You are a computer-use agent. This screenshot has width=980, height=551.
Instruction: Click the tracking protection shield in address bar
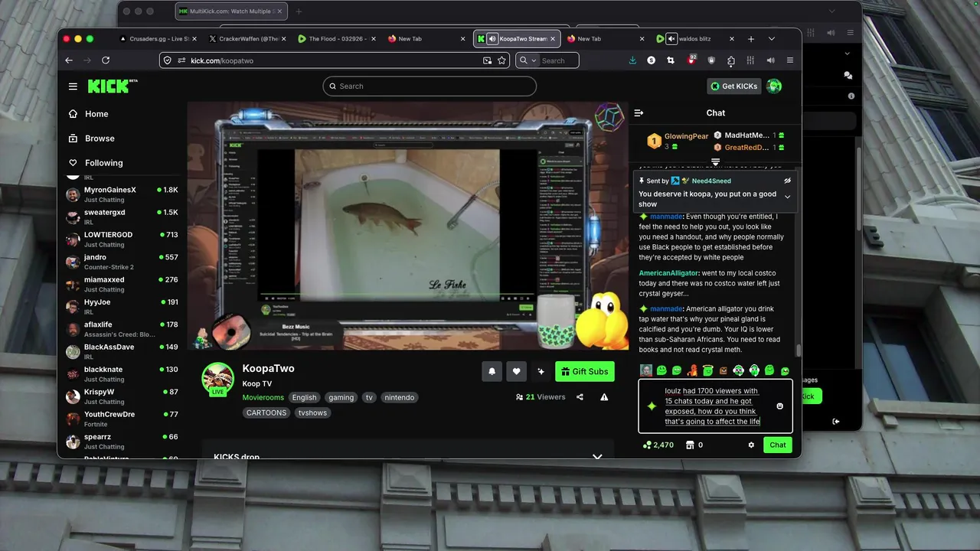(167, 60)
